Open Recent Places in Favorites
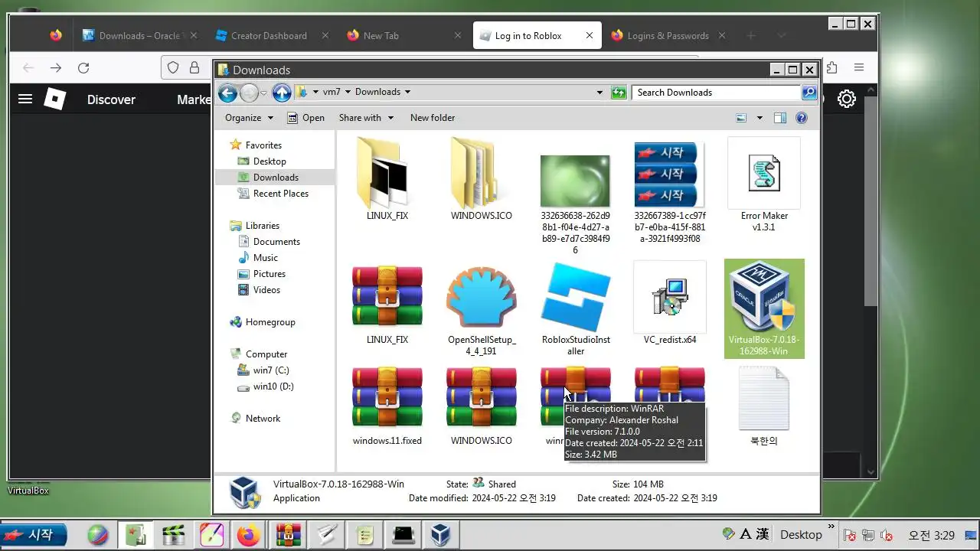This screenshot has width=980, height=551. (273, 194)
